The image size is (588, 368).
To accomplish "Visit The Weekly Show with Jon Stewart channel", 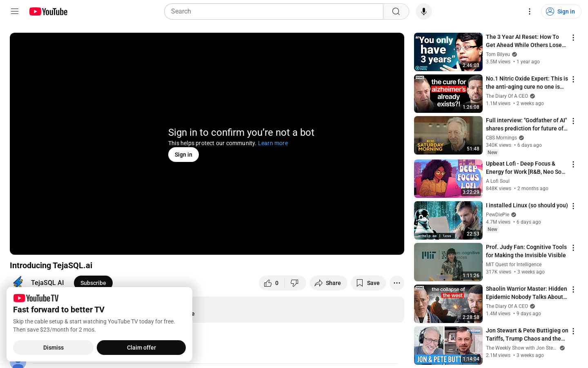I will click(521, 348).
